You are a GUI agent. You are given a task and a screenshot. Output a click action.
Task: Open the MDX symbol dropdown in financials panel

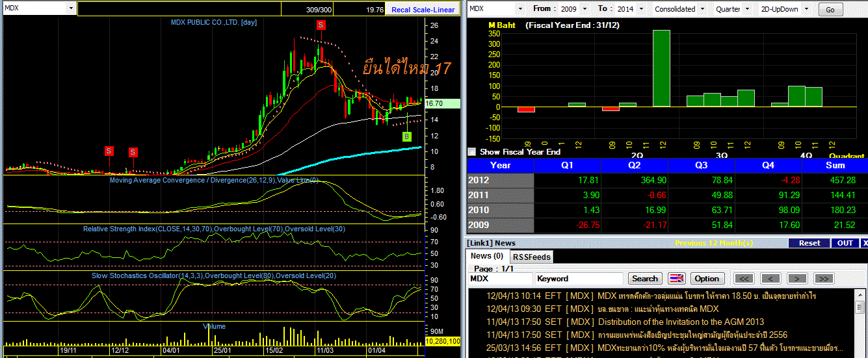pyautogui.click(x=521, y=9)
